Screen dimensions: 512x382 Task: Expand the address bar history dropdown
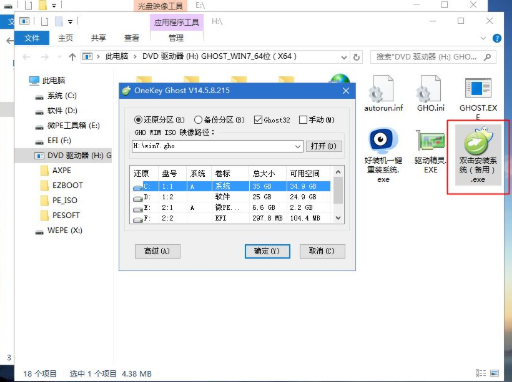(344, 57)
